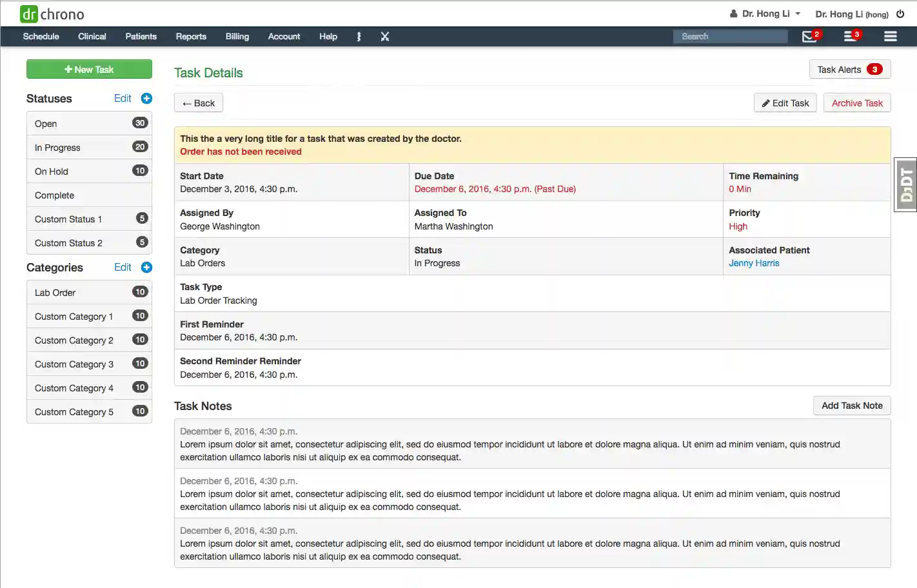Viewport: 917px width, 588px height.
Task: Click inside the Search field
Action: point(729,36)
